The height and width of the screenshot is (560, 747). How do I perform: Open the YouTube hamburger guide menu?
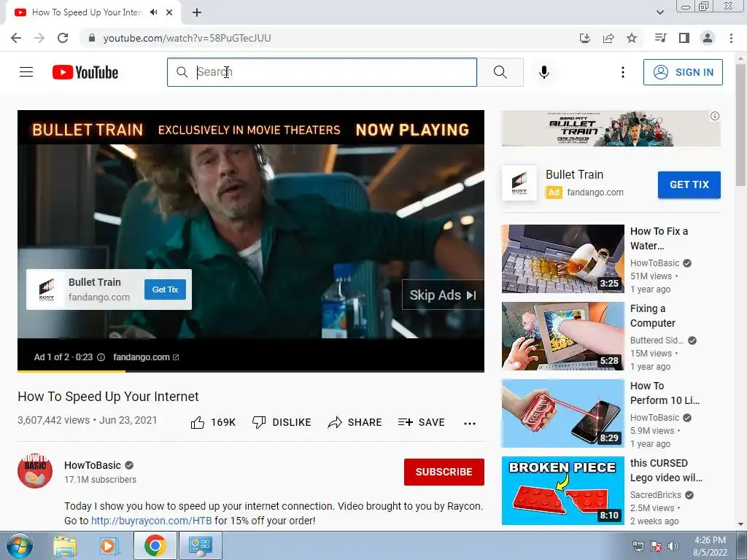pyautogui.click(x=26, y=72)
